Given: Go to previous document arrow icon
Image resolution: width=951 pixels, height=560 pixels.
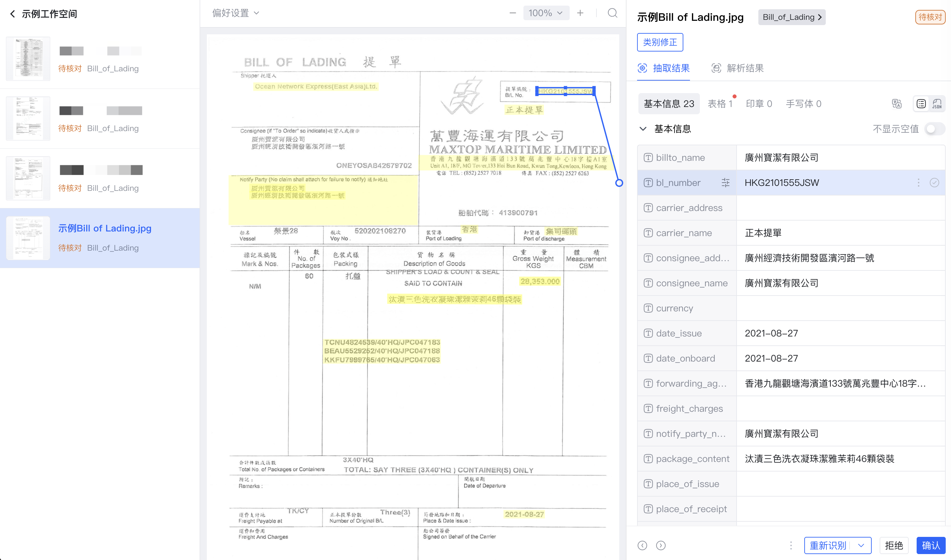Looking at the screenshot, I should (642, 545).
